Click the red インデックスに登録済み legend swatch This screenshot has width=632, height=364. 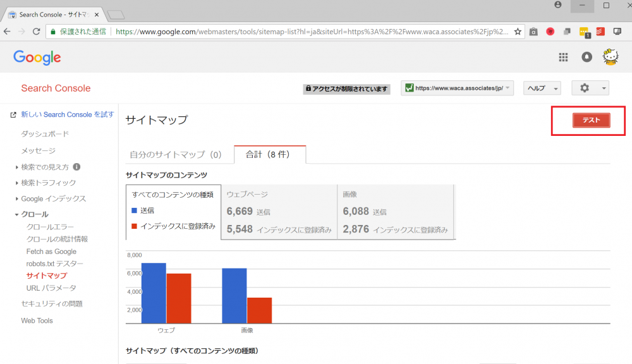click(x=134, y=226)
